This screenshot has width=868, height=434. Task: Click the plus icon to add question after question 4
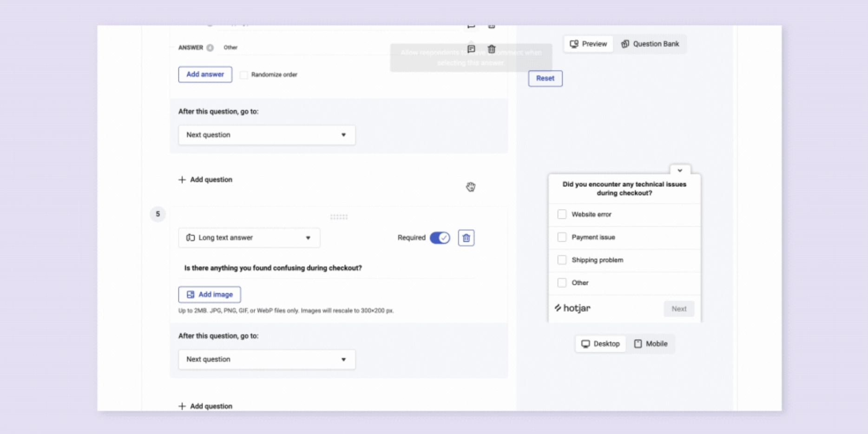pyautogui.click(x=182, y=180)
